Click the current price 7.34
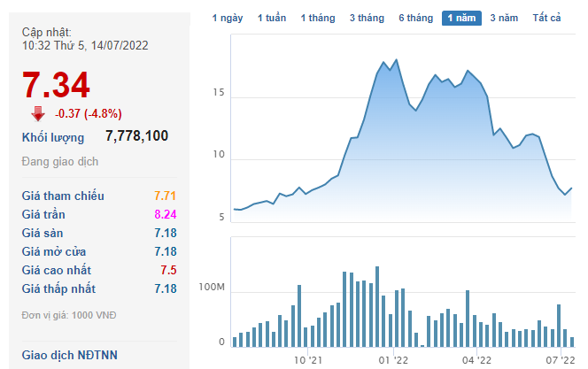The height and width of the screenshot is (369, 588). [56, 85]
